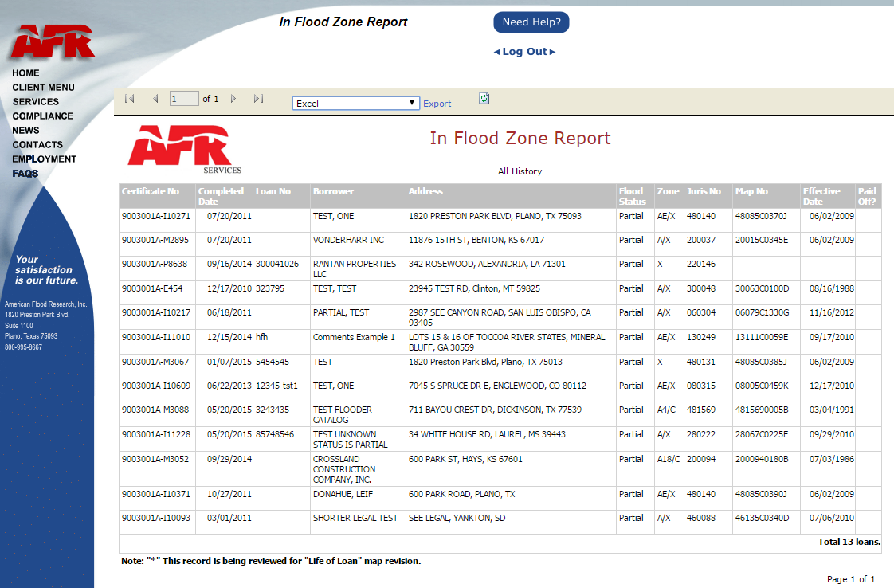Go to FAQS from the sidebar
894x588 pixels.
pos(24,173)
